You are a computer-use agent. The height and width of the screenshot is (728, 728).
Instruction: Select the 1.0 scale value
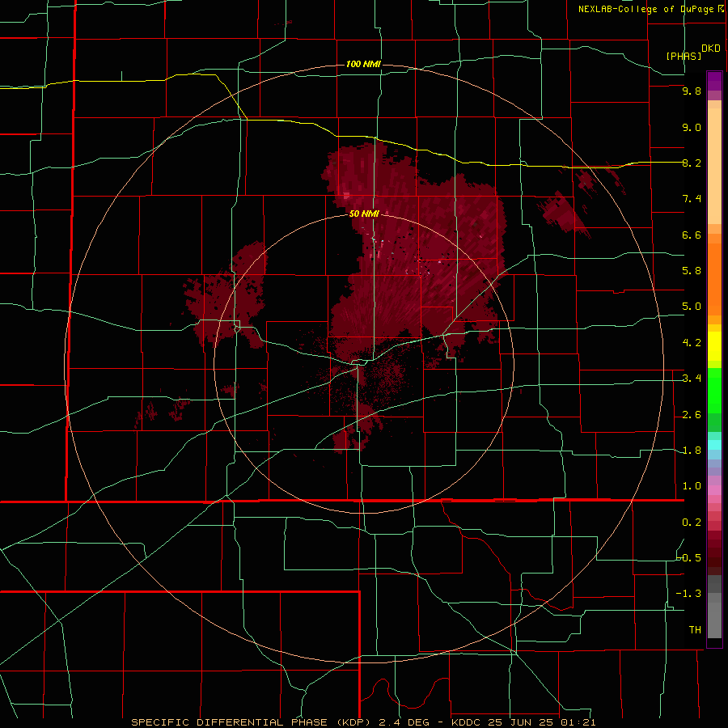(692, 486)
